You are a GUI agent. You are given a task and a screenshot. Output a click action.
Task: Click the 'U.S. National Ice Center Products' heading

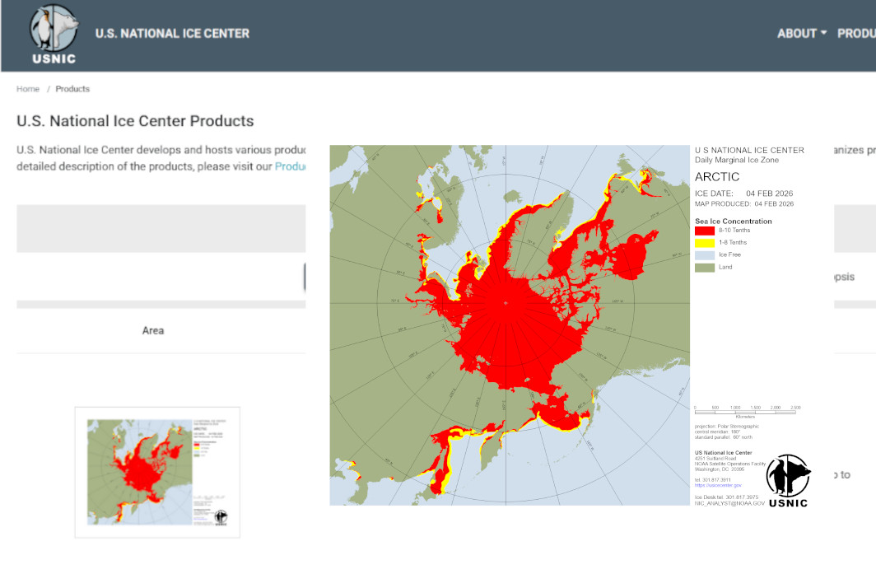[x=135, y=121]
